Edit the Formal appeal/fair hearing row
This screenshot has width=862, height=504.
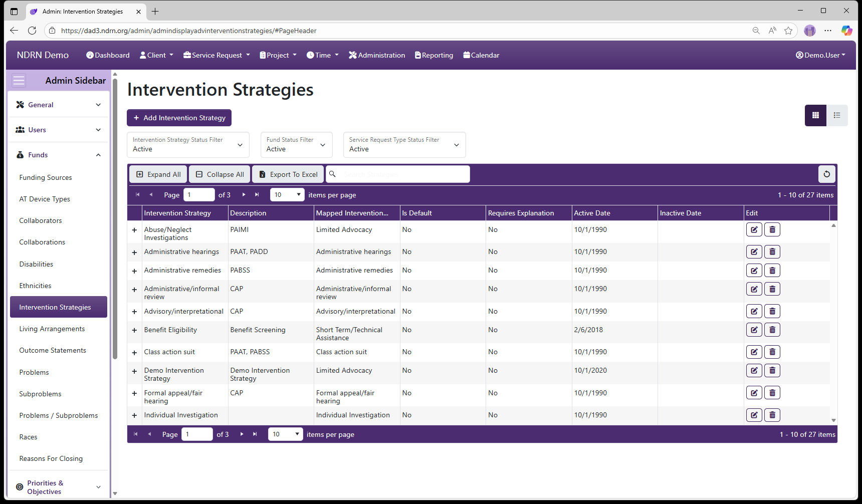pos(754,393)
